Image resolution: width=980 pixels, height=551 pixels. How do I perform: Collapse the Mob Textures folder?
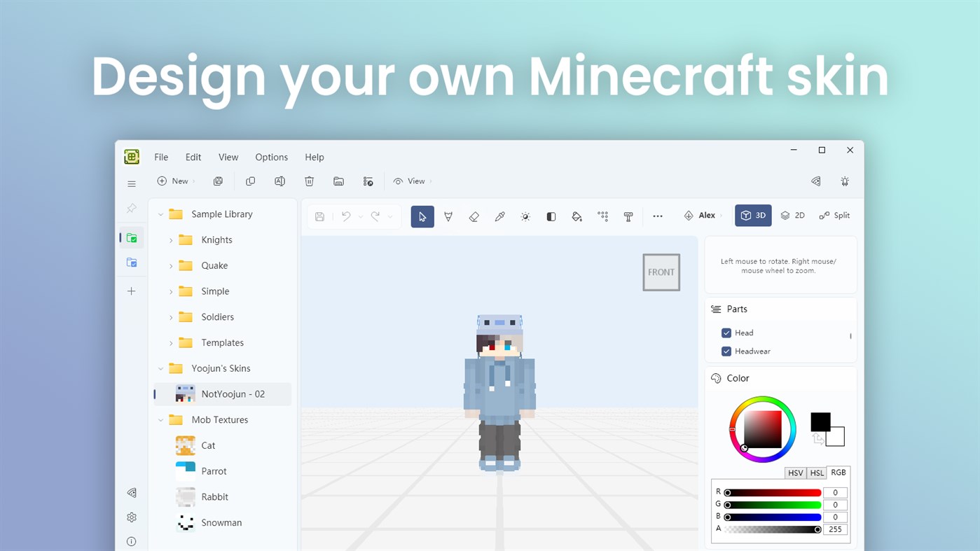pos(160,420)
